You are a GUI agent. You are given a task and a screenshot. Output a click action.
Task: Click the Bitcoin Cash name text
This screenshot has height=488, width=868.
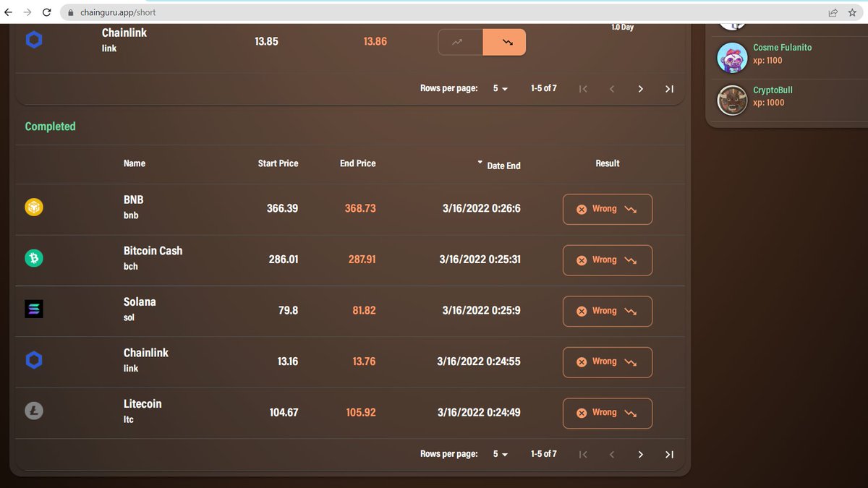[153, 251]
